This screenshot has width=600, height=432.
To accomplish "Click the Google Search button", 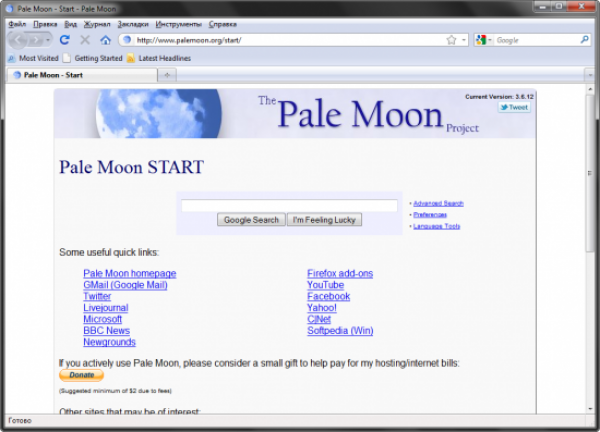I will pos(251,220).
